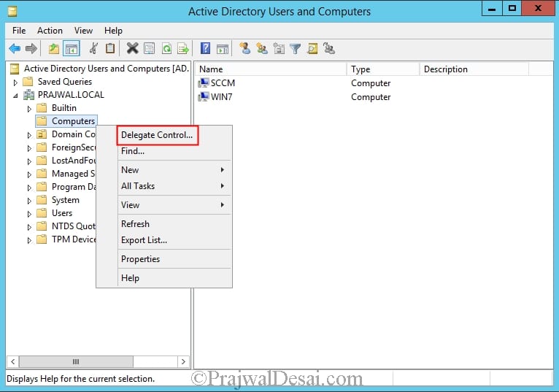This screenshot has width=559, height=392.
Task: Click the Up one level folder icon
Action: (x=54, y=48)
